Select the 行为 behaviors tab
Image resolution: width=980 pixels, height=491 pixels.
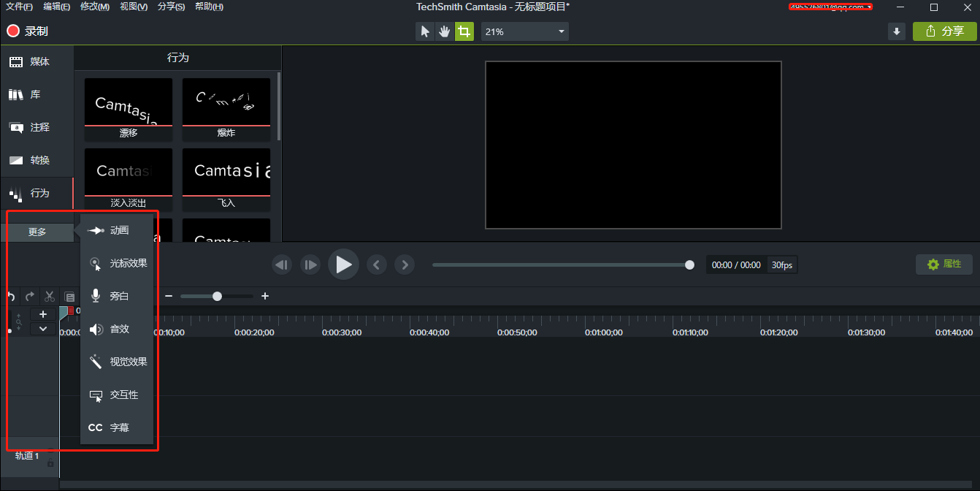[37, 194]
